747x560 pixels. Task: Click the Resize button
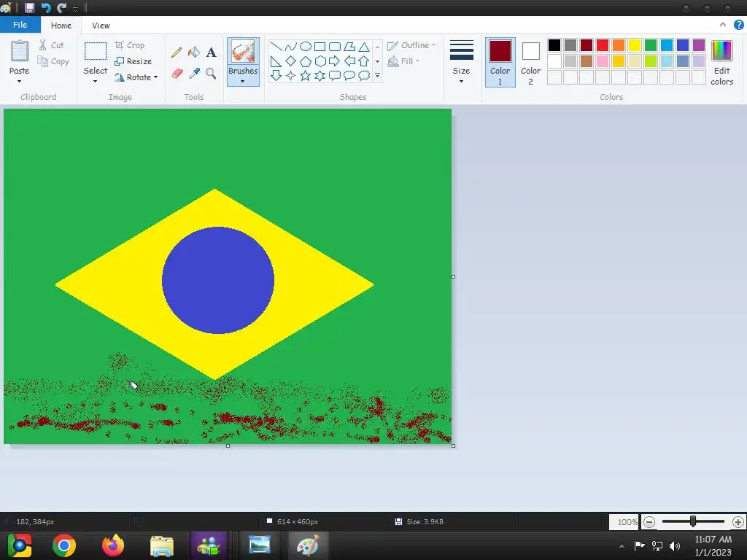[x=133, y=61]
